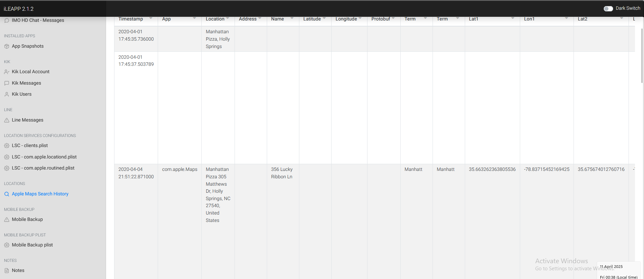The image size is (644, 279).
Task: Toggle the Dark Switch
Action: click(x=608, y=8)
